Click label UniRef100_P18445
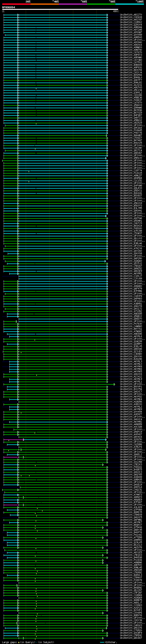Viewport: 146px width, 644px height. tap(131, 130)
